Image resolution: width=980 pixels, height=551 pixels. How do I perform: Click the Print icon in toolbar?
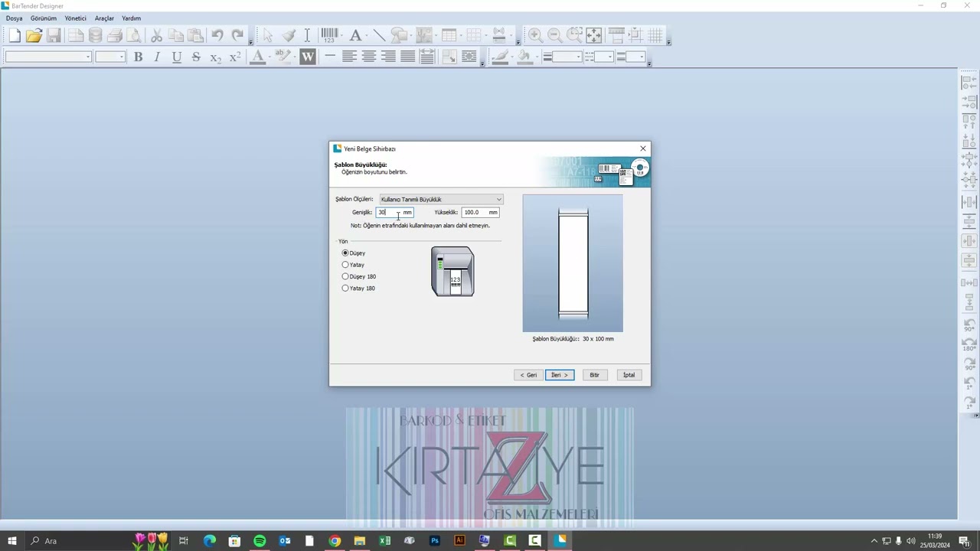pyautogui.click(x=115, y=35)
